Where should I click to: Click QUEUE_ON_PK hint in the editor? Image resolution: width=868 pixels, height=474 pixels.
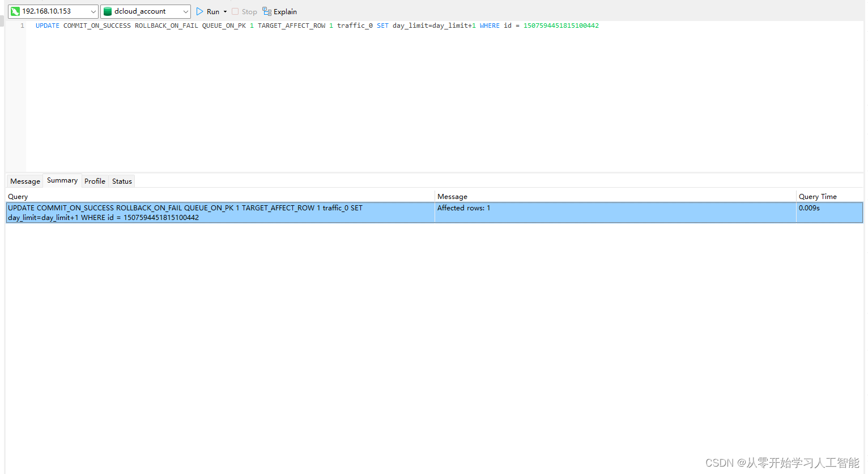(224, 26)
